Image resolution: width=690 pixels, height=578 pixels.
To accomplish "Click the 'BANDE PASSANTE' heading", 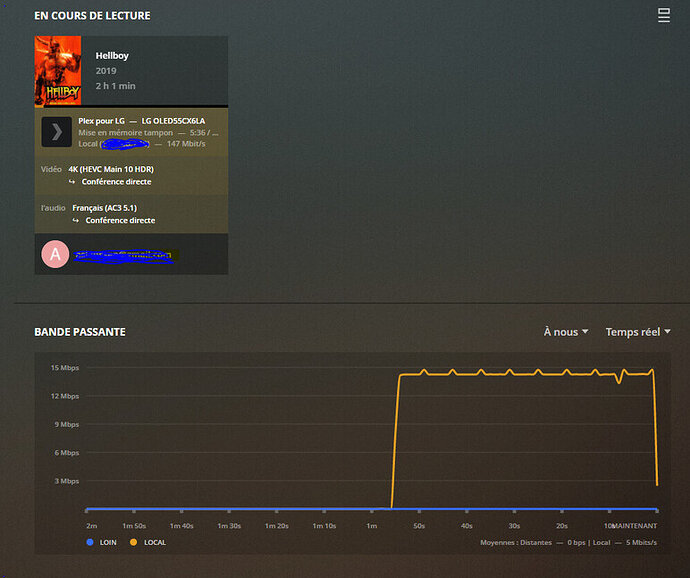I will [x=80, y=332].
